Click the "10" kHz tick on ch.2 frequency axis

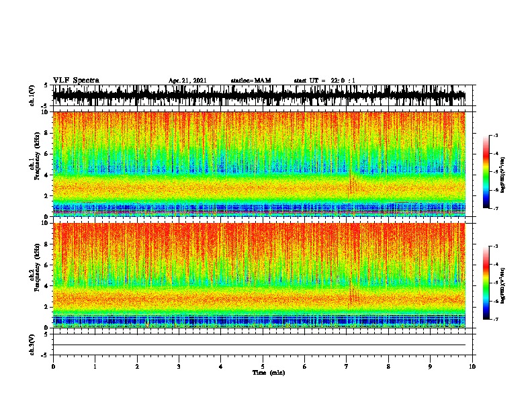[x=45, y=223]
